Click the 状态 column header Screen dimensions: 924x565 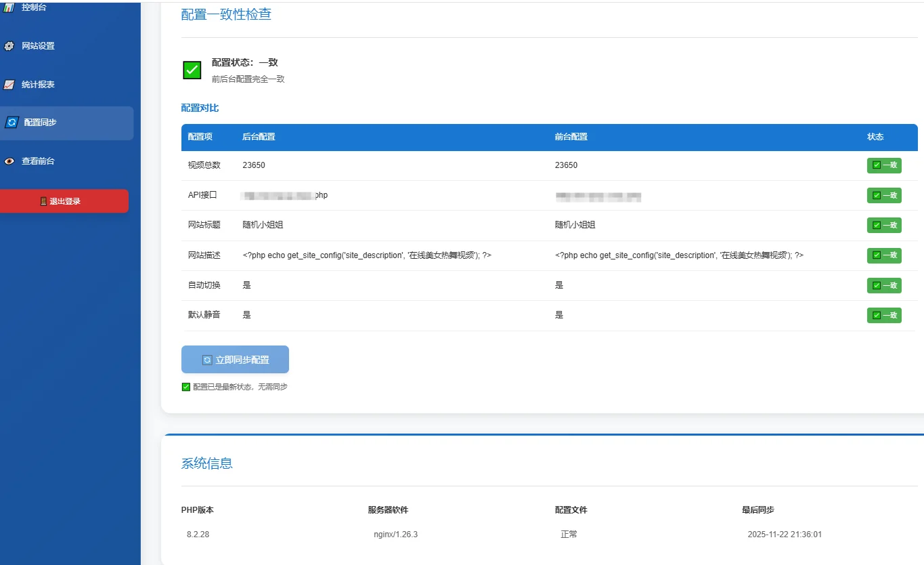click(875, 137)
